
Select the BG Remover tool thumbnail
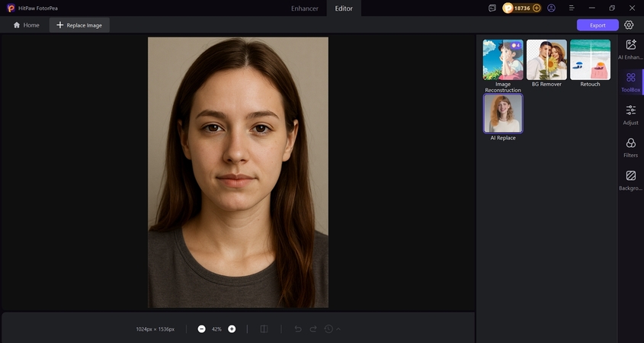[x=546, y=61]
